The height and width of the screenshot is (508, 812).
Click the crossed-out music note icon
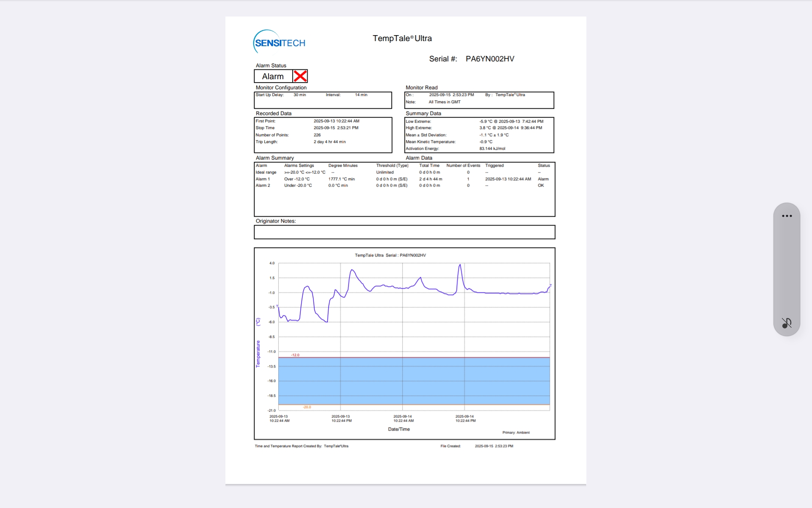pos(787,323)
